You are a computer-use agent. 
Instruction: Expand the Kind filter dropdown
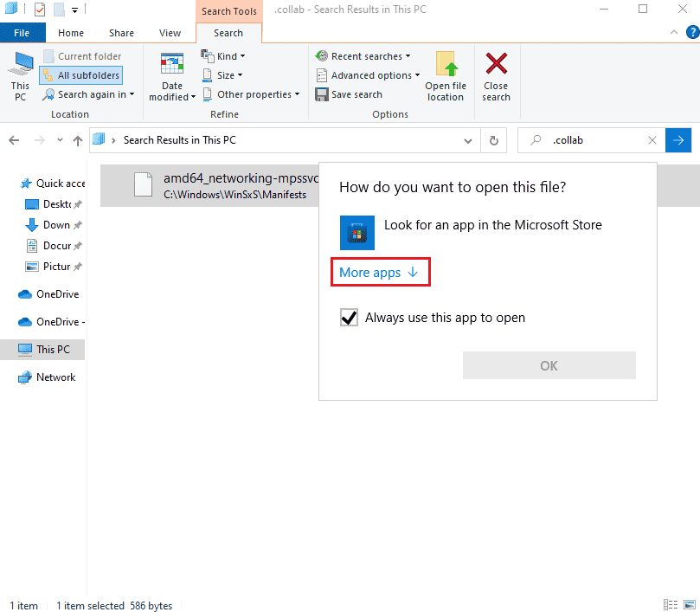click(x=223, y=56)
